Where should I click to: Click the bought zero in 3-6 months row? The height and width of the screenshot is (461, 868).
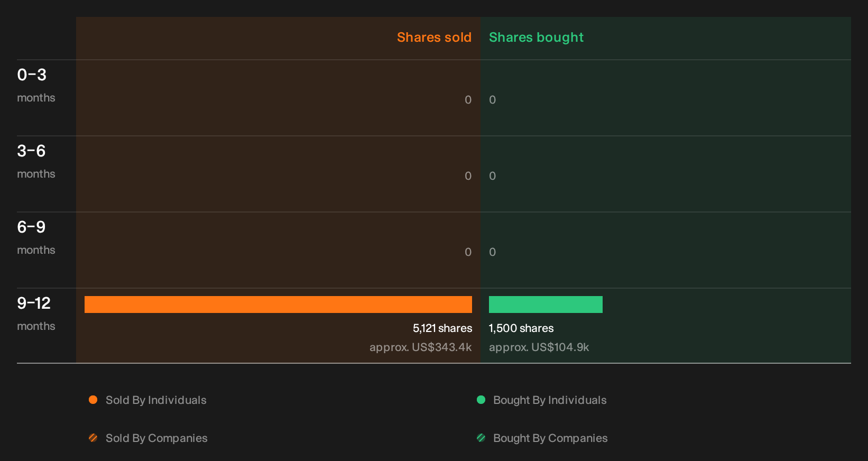pyautogui.click(x=492, y=176)
